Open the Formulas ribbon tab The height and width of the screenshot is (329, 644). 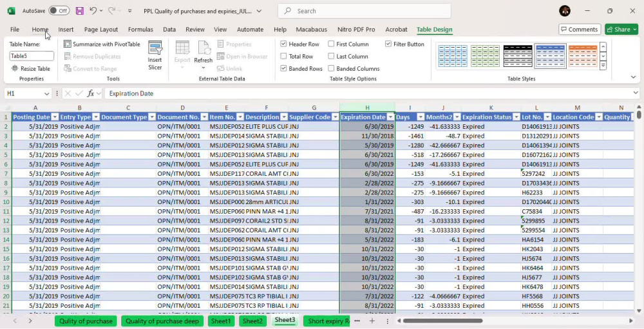tap(140, 29)
